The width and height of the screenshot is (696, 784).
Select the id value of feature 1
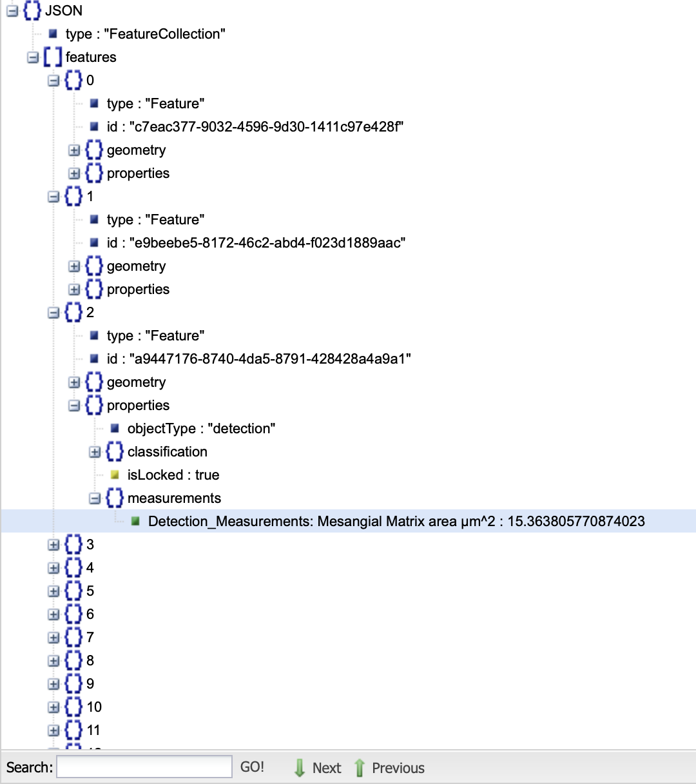[258, 243]
